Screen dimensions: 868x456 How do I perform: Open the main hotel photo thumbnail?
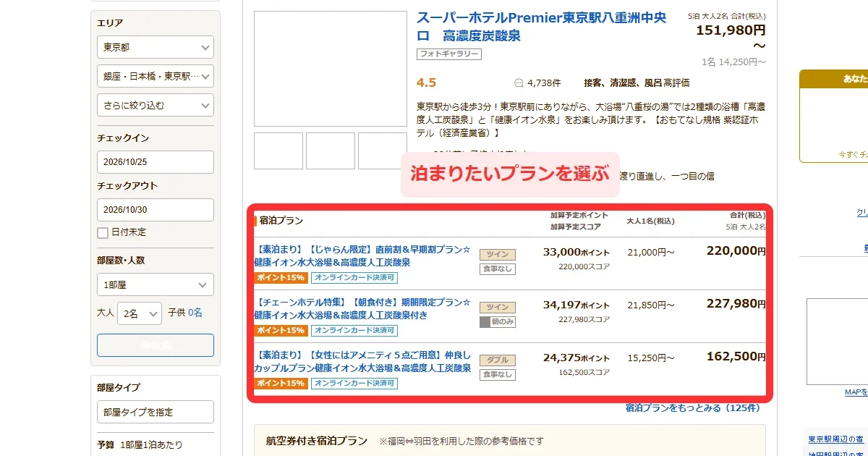pos(331,69)
